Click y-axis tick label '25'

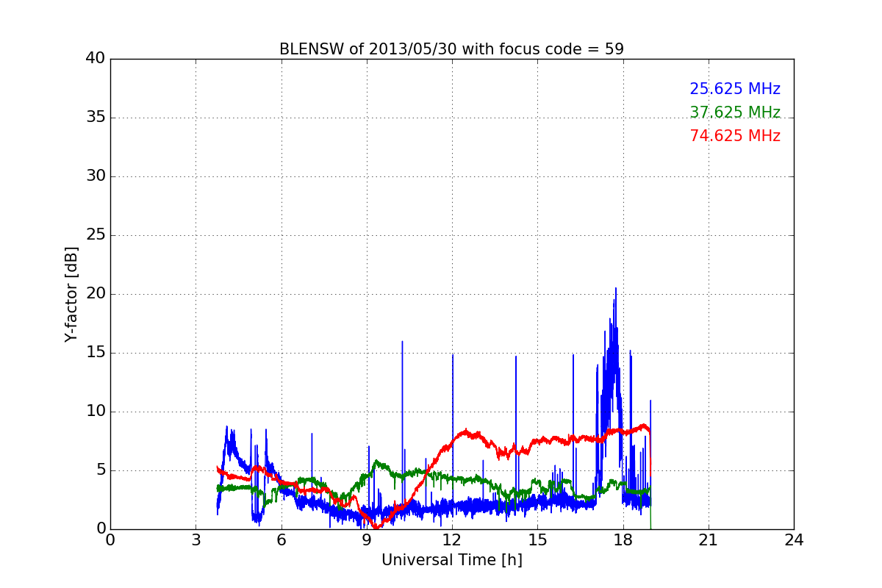pyautogui.click(x=96, y=235)
